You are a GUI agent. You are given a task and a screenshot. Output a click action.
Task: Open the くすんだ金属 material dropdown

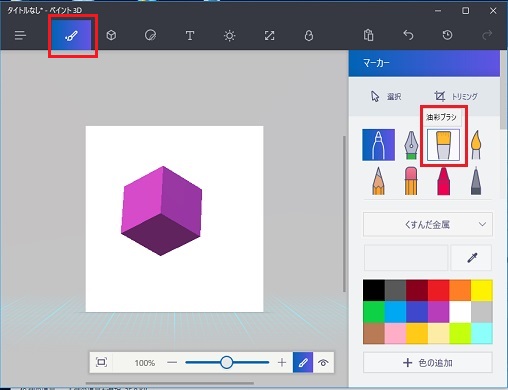pyautogui.click(x=428, y=224)
